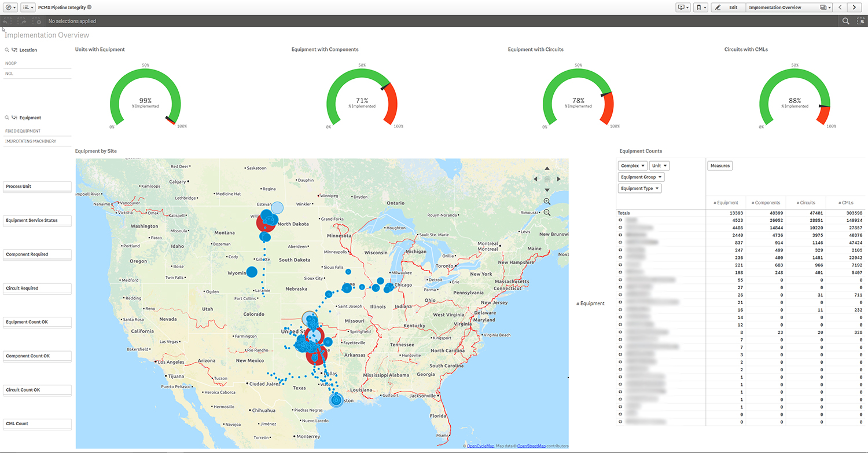868x453 pixels.
Task: Click inside the Process Unit filter box
Action: (x=37, y=186)
